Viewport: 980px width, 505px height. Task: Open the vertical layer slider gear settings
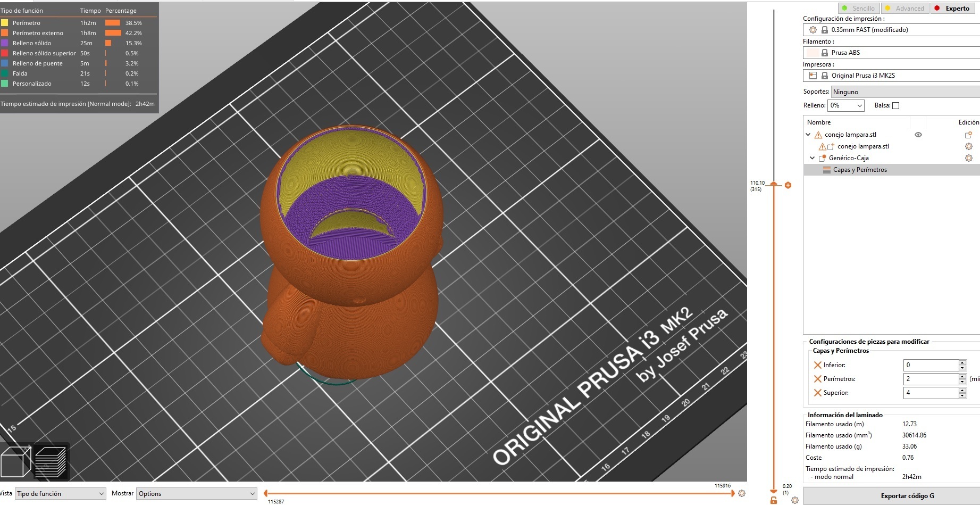coord(795,500)
